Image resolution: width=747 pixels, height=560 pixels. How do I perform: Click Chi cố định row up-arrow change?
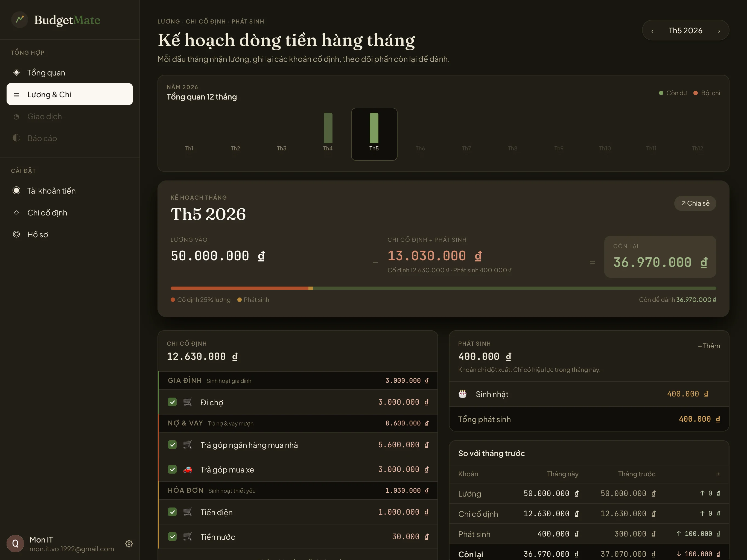(710, 514)
